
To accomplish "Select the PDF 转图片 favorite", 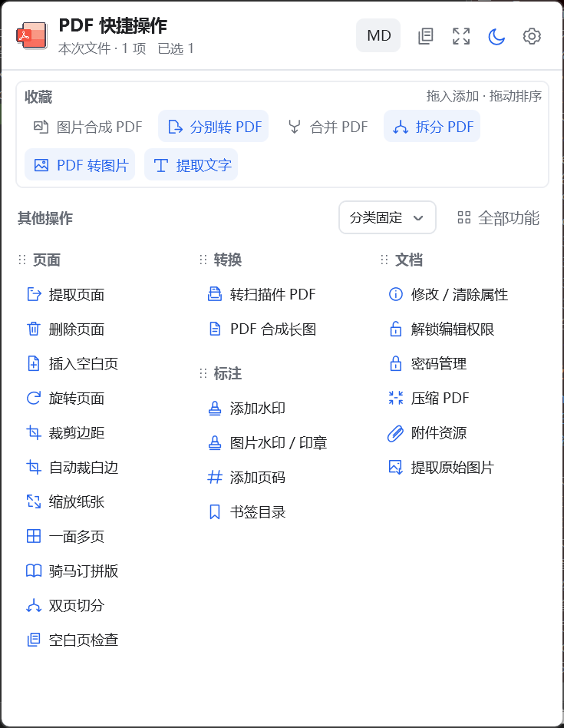I will (x=80, y=165).
